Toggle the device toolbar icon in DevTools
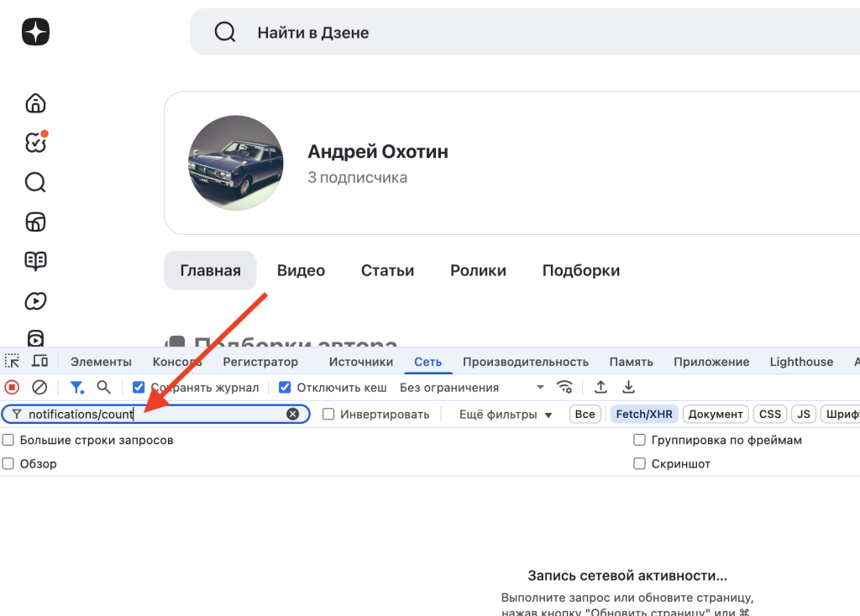Image resolution: width=860 pixels, height=616 pixels. point(39,362)
